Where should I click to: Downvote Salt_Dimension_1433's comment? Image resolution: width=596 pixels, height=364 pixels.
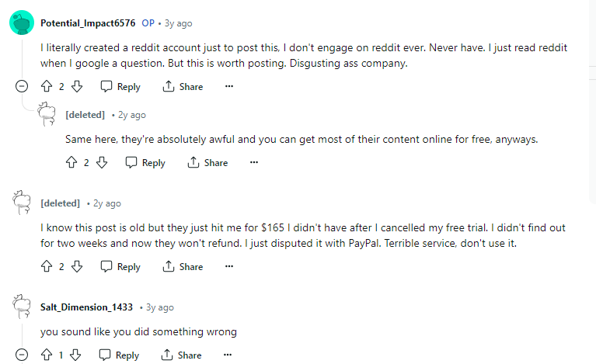pos(75,355)
